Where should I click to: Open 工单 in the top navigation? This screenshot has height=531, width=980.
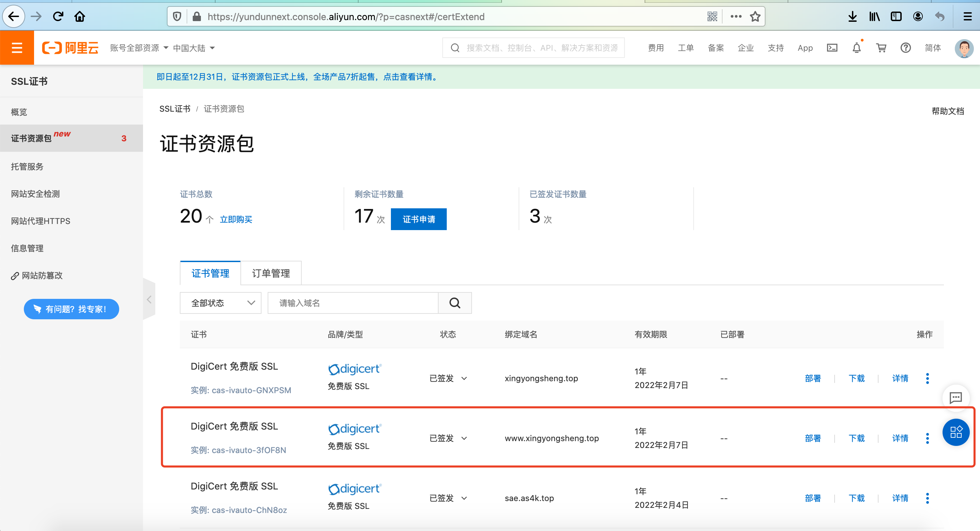pos(685,48)
